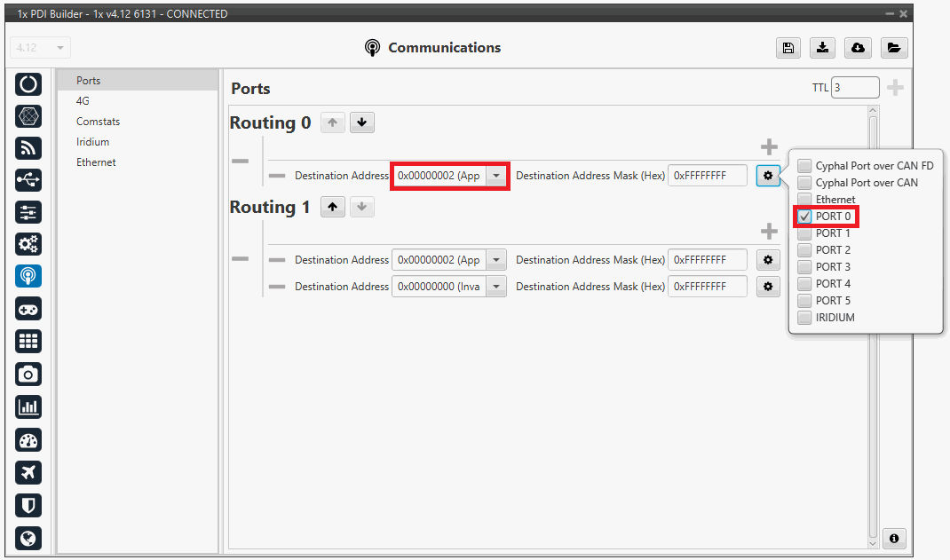Enable the Ethernet checkbox in popup
Viewport: 950px width, 560px height.
click(804, 200)
